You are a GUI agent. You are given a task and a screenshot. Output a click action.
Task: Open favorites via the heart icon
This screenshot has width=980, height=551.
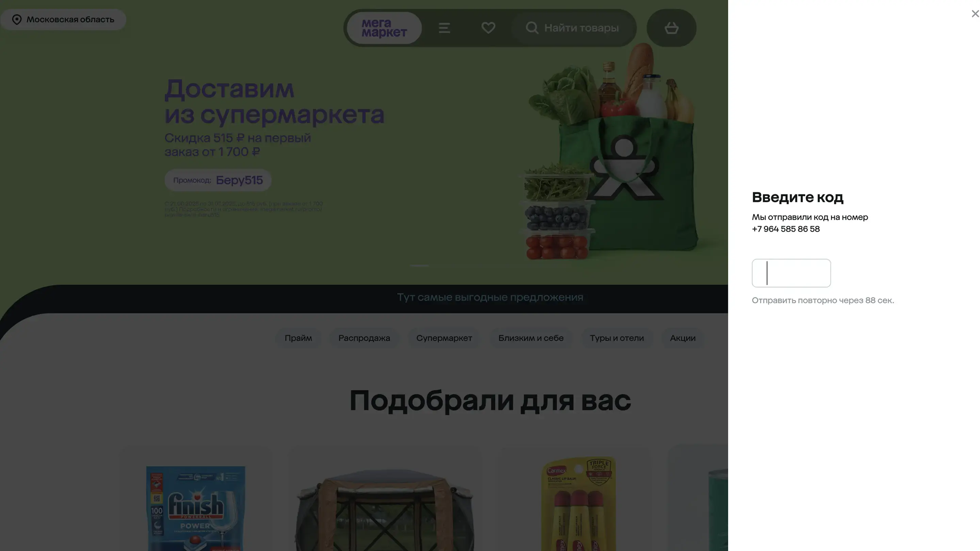(488, 28)
